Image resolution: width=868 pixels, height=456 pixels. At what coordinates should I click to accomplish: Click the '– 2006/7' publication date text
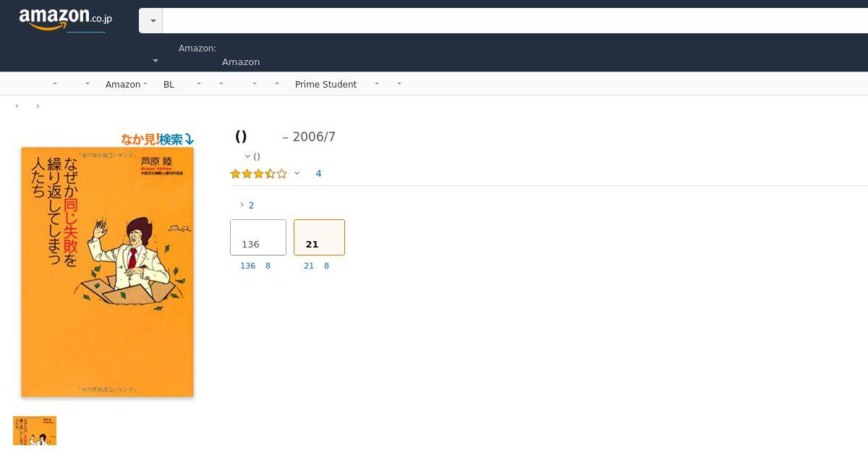tap(309, 137)
